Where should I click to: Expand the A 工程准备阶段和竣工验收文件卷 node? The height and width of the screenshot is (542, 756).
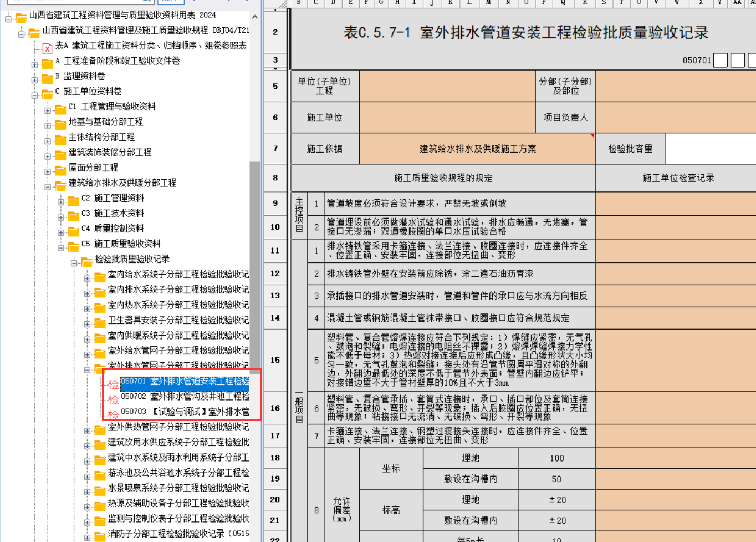tap(34, 65)
